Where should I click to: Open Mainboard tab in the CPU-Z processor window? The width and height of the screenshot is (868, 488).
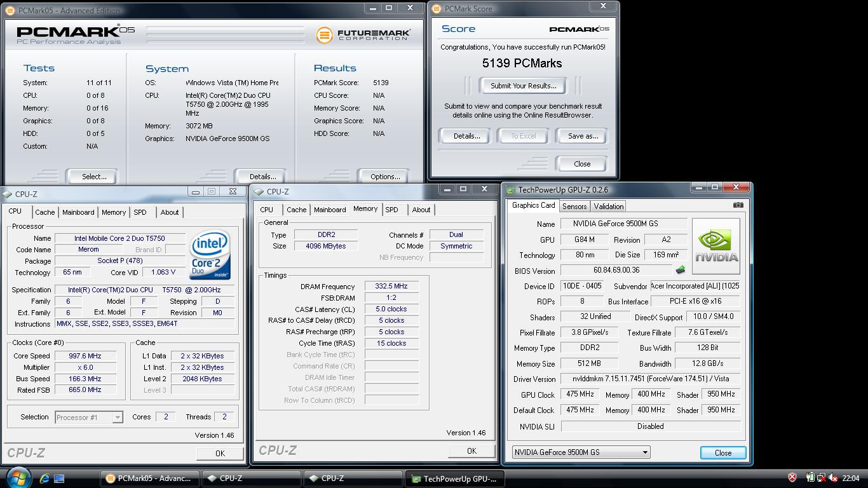78,212
